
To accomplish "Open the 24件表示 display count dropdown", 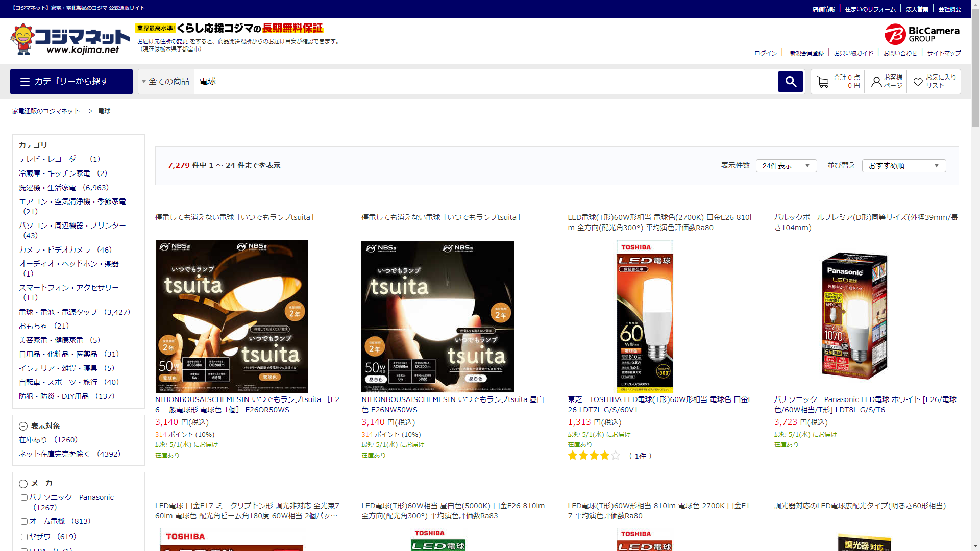I will [786, 166].
